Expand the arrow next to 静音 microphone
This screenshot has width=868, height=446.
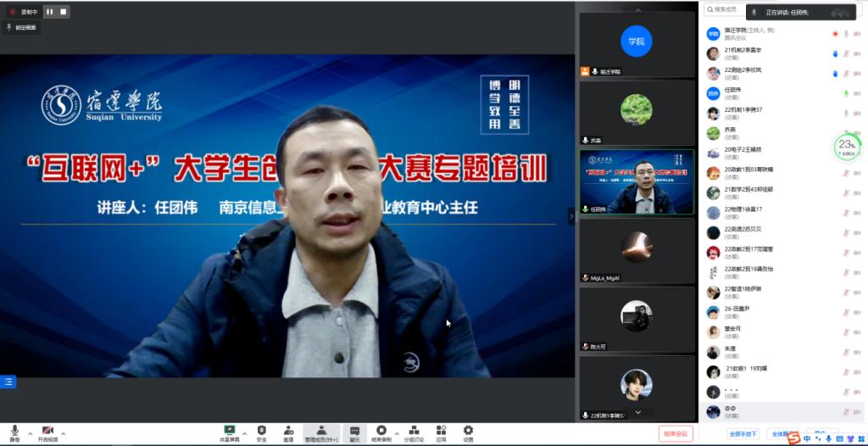click(x=30, y=433)
